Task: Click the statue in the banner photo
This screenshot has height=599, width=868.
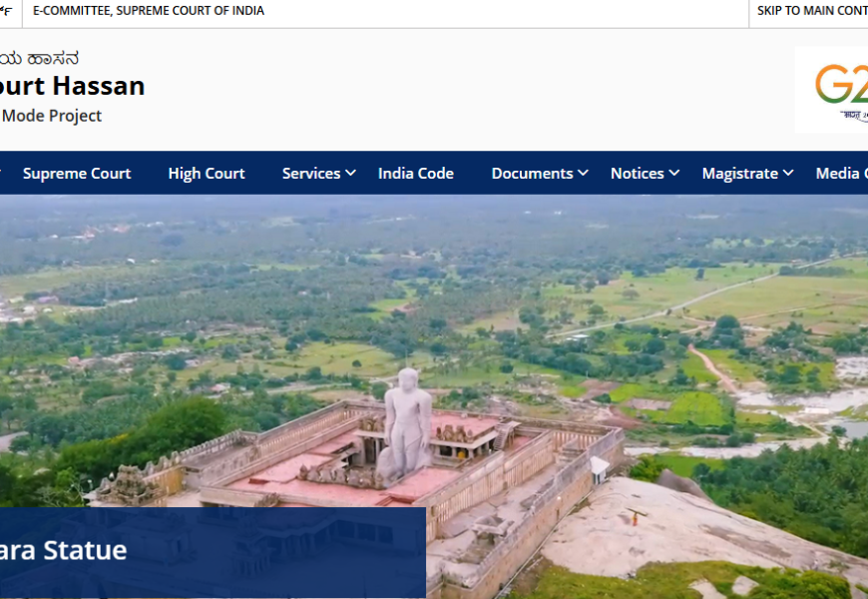Action: coord(406,424)
